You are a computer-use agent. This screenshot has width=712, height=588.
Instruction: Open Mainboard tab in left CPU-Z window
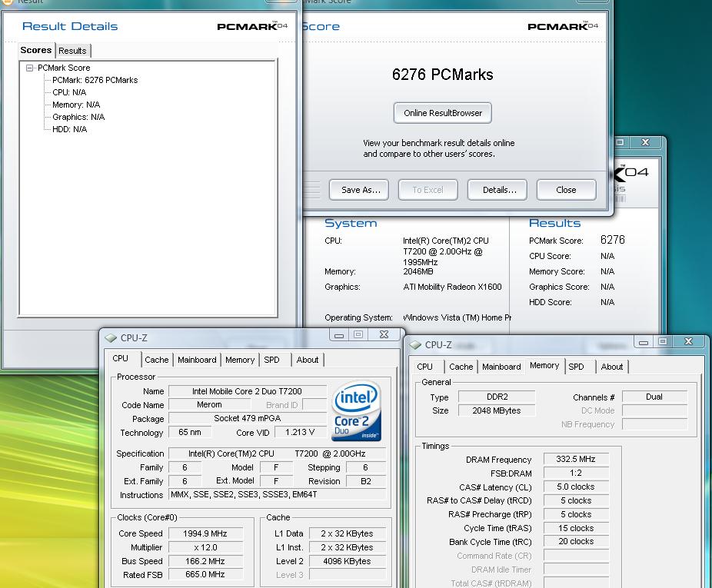coord(197,360)
